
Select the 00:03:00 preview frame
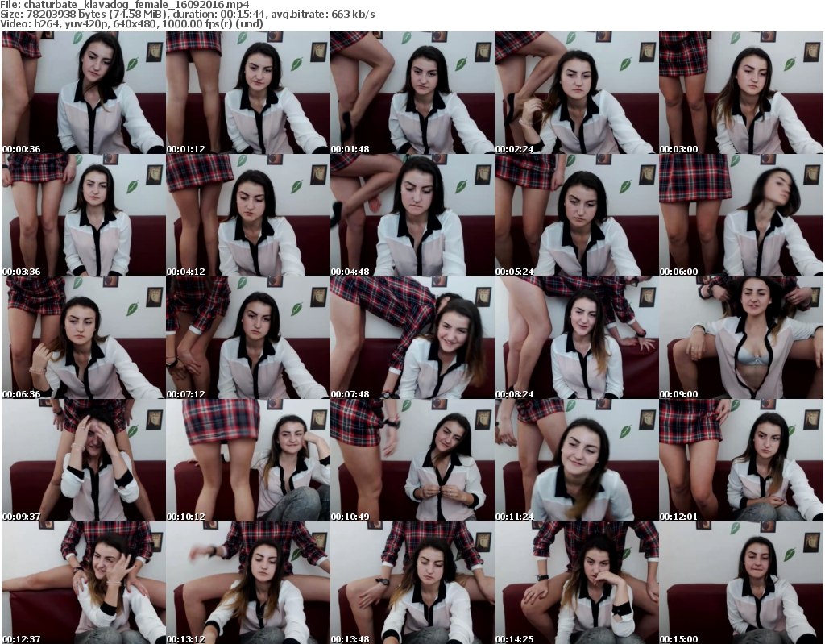741,93
